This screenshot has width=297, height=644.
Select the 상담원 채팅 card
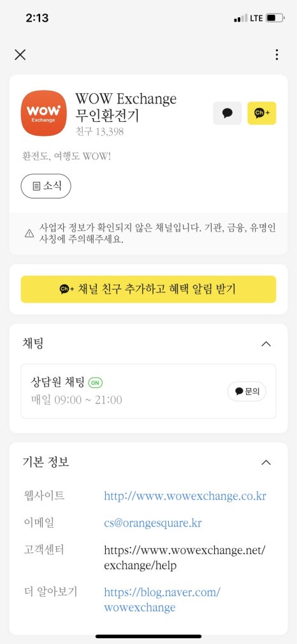point(148,391)
